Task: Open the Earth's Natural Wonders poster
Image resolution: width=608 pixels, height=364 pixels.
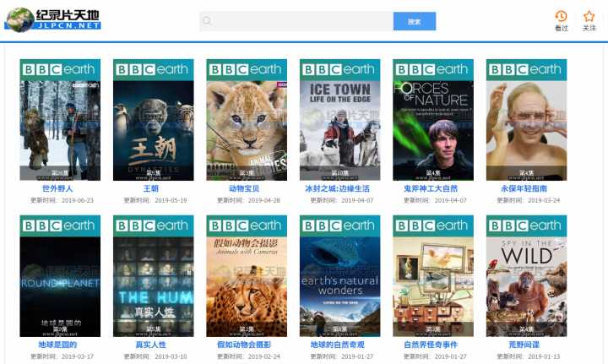Action: [x=340, y=276]
